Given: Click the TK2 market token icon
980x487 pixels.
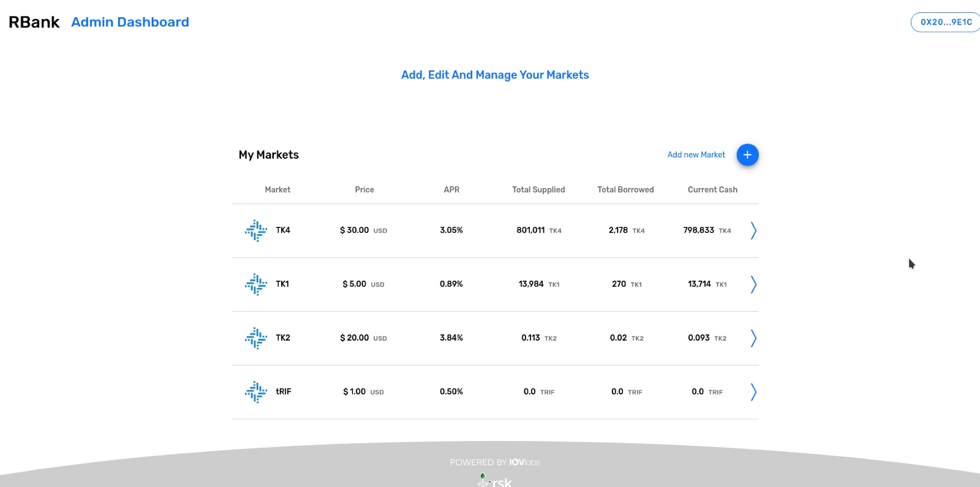Looking at the screenshot, I should click(256, 339).
